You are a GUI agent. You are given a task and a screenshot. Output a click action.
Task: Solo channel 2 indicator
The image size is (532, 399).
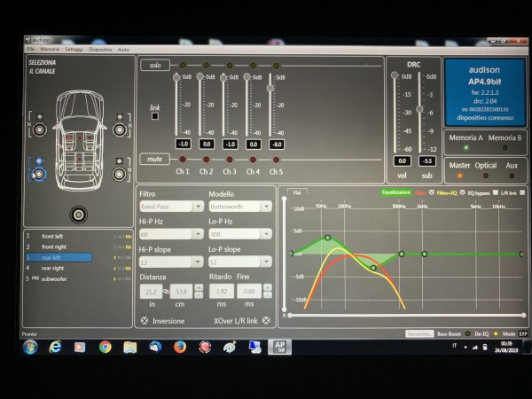tap(206, 65)
